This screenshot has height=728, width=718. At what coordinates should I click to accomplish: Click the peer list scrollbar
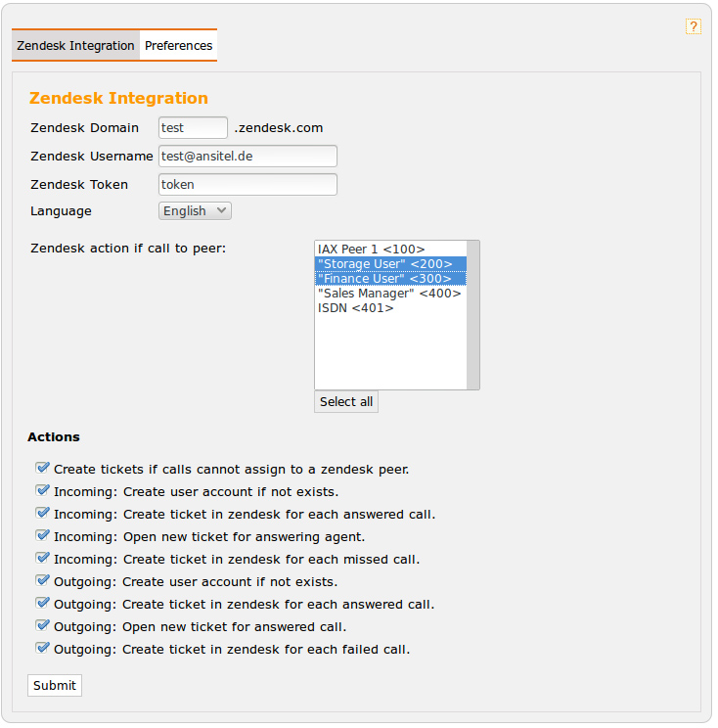473,315
